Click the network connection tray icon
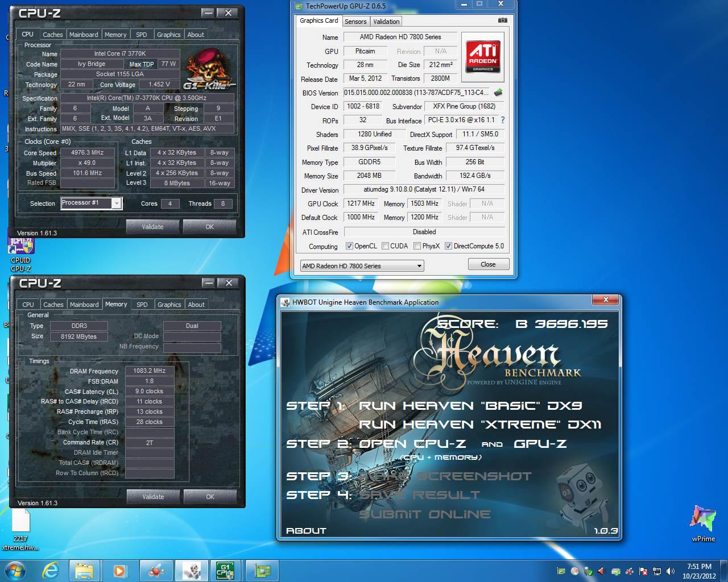 pyautogui.click(x=657, y=571)
